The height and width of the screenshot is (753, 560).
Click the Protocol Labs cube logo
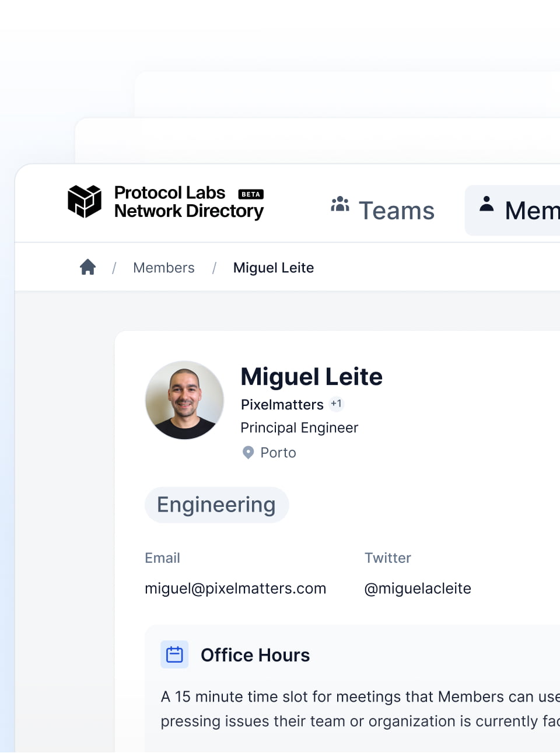point(85,201)
